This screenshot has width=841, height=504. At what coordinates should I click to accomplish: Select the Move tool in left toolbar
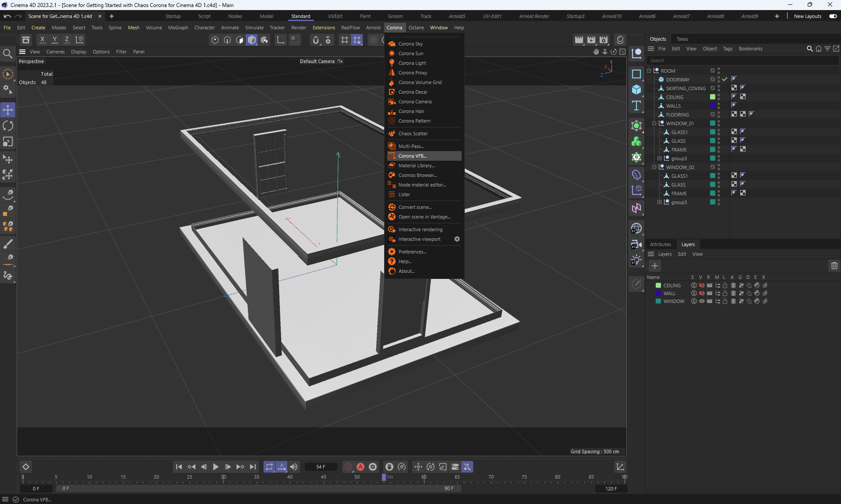point(8,109)
